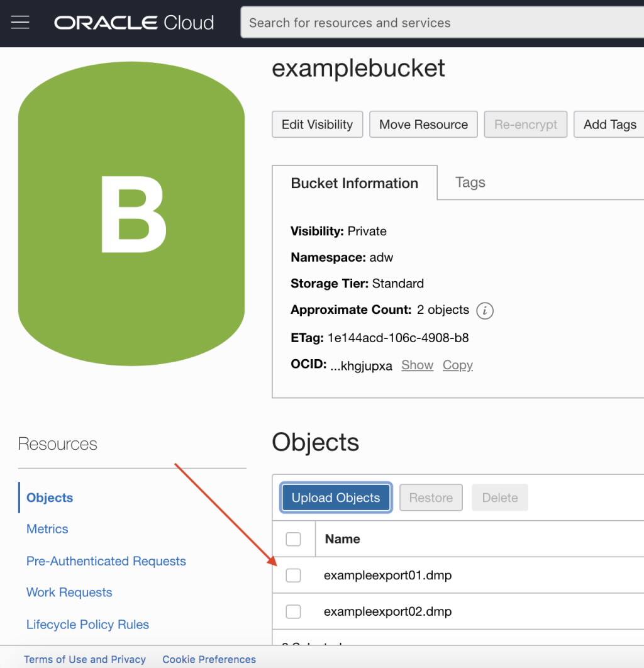
Task: Toggle the select-all objects checkbox
Action: pos(293,539)
